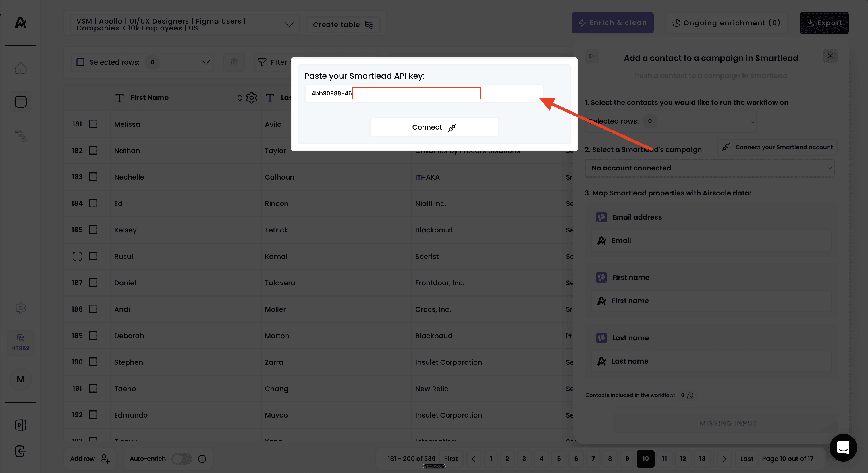Screen dimensions: 868x473
Task: Go to page 11
Action: [664, 459]
